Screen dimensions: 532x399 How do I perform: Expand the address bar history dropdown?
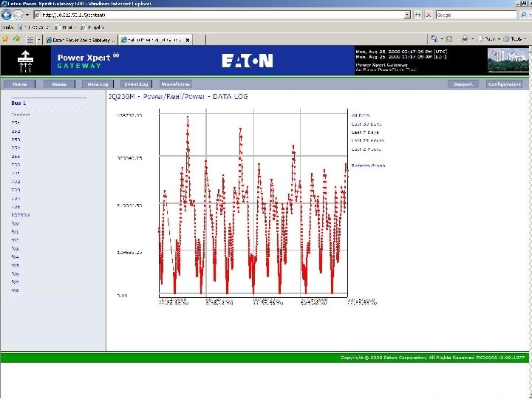[407, 15]
